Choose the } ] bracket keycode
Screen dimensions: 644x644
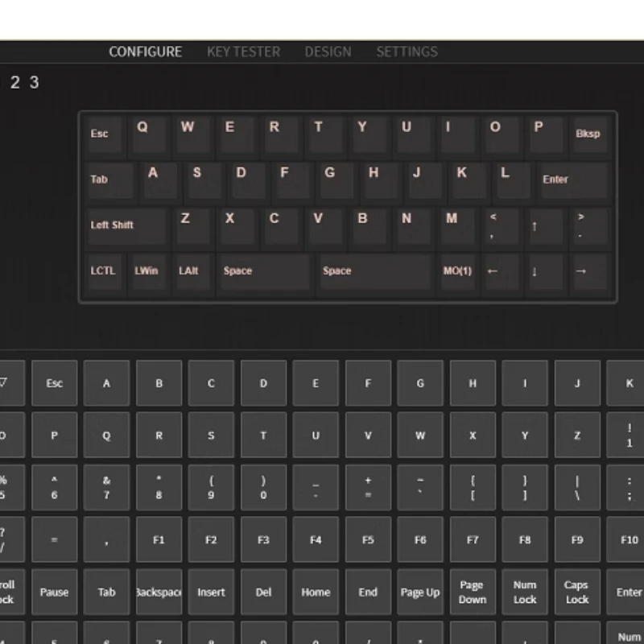tap(525, 488)
